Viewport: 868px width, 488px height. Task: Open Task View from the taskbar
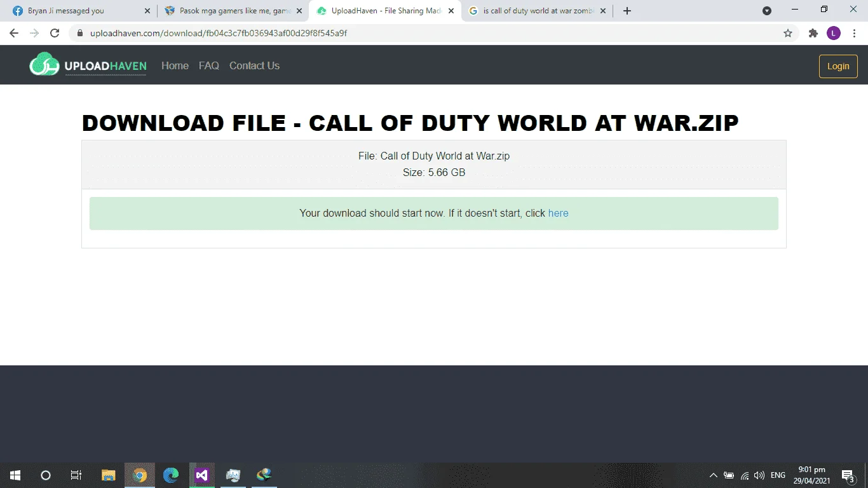tap(76, 475)
